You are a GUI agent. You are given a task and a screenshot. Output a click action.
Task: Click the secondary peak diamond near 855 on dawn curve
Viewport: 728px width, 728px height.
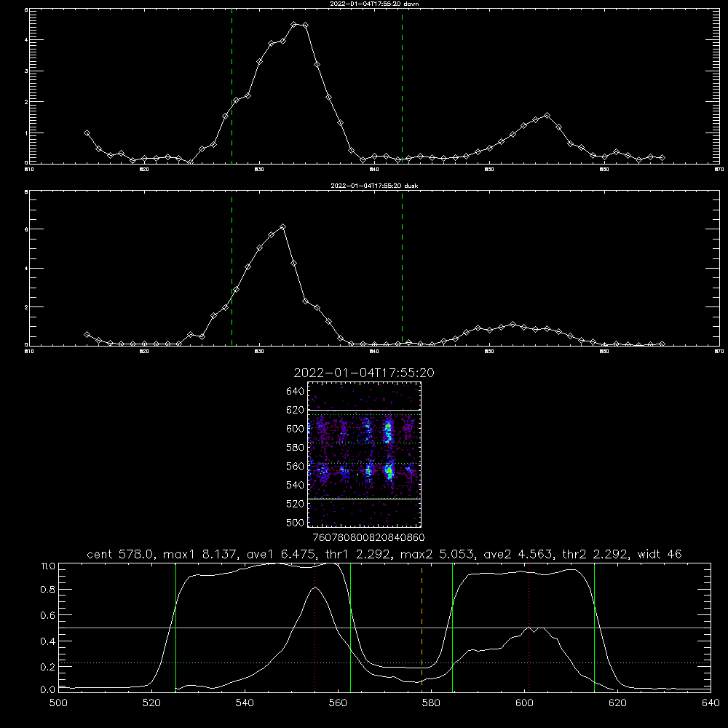tap(547, 116)
